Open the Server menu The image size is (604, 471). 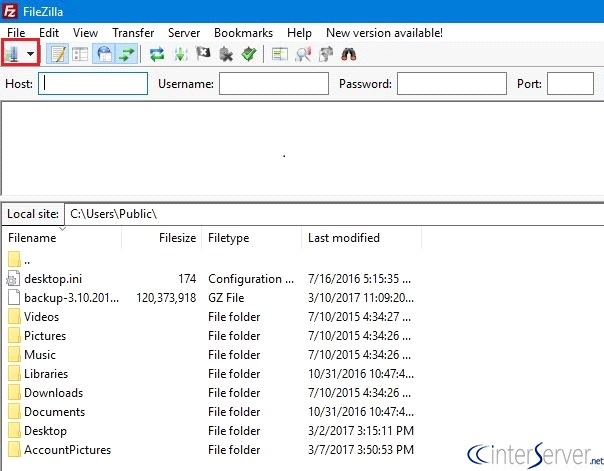click(184, 33)
